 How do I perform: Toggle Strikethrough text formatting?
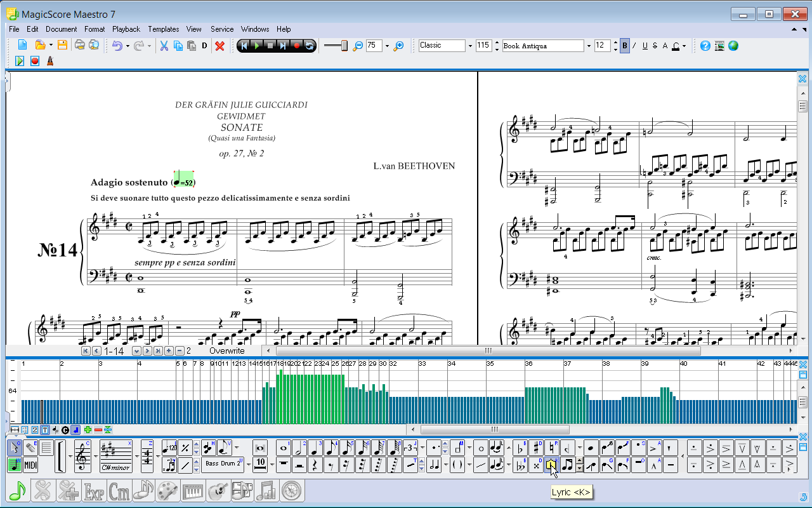(x=655, y=46)
